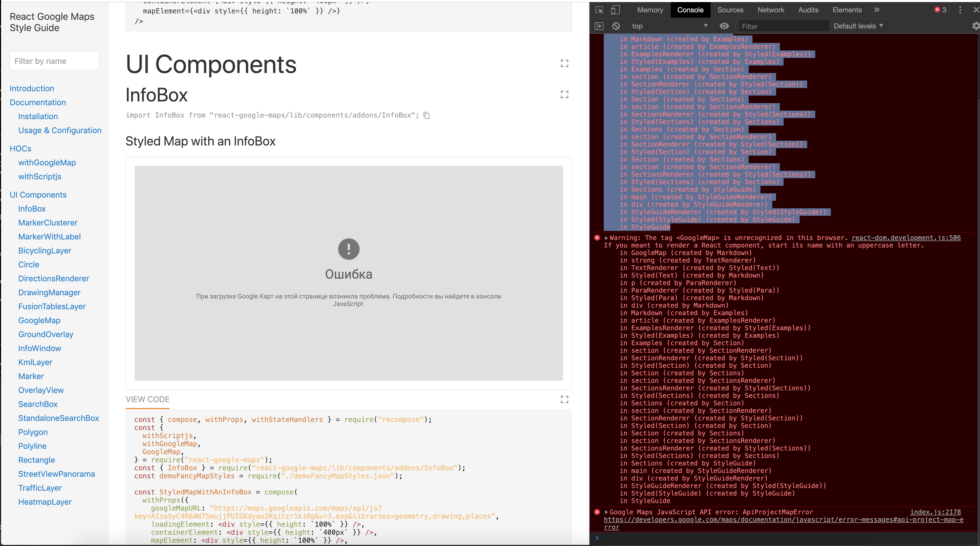
Task: Open the DevTools three-dot overflow menu
Action: coord(961,10)
